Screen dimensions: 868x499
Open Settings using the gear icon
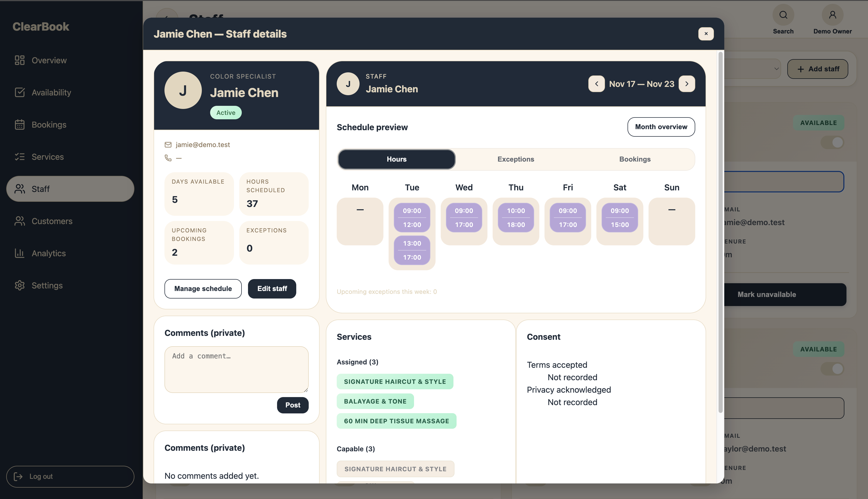pos(19,286)
